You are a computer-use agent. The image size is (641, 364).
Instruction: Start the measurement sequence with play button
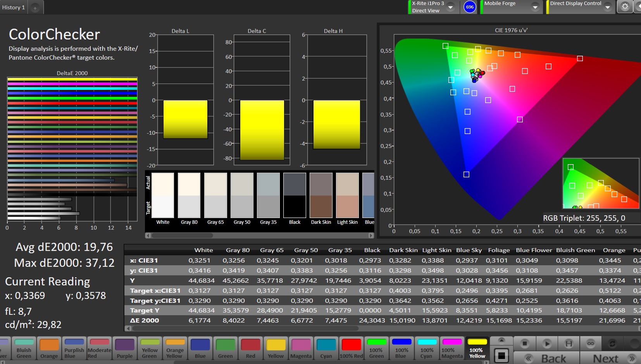(546, 343)
